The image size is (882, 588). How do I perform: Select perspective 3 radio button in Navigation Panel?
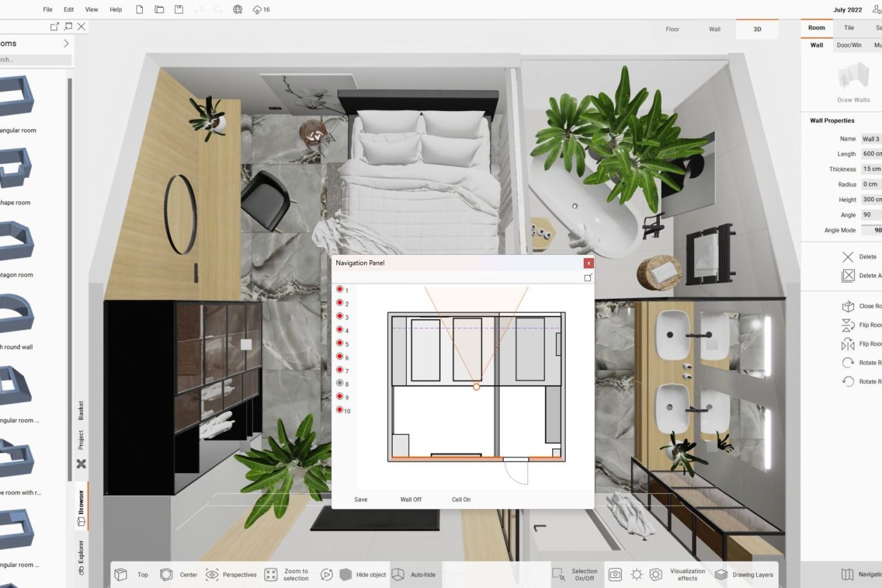pyautogui.click(x=340, y=316)
